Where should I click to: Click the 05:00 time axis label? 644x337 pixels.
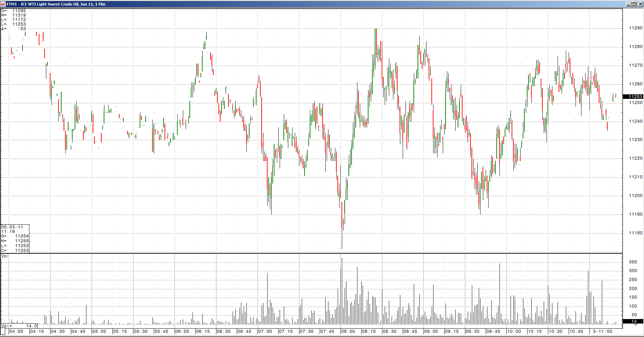tap(99, 331)
